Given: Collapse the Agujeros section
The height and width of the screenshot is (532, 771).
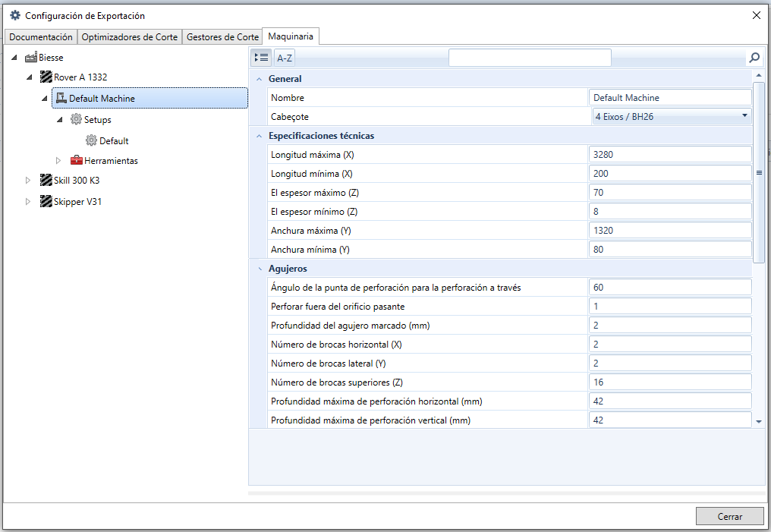Looking at the screenshot, I should pos(260,269).
